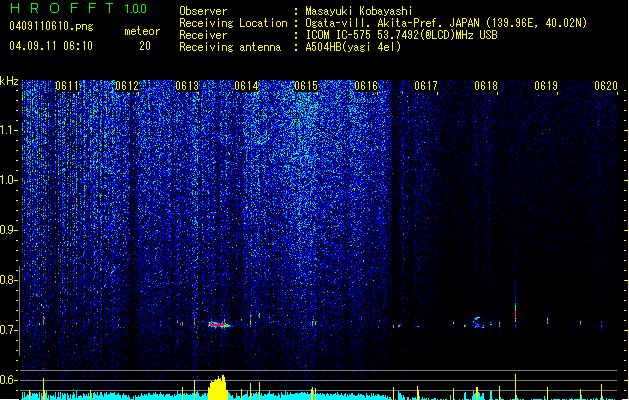Click the HROFFT title text
The image size is (629, 400).
pos(62,8)
